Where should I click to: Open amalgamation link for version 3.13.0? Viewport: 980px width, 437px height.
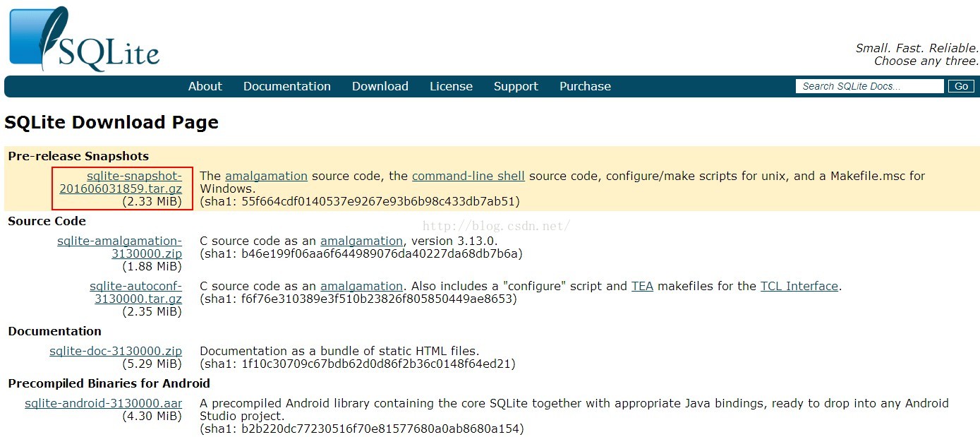tap(362, 241)
